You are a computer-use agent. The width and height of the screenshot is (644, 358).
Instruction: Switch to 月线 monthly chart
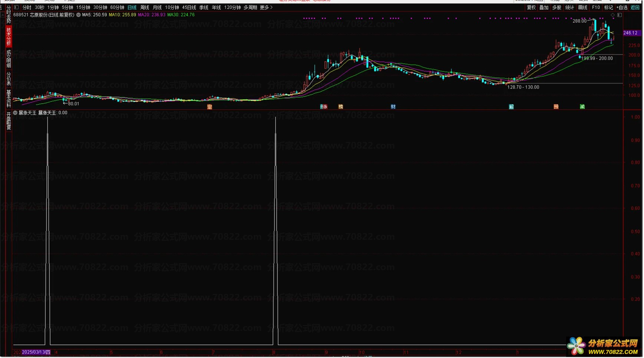[157, 7]
